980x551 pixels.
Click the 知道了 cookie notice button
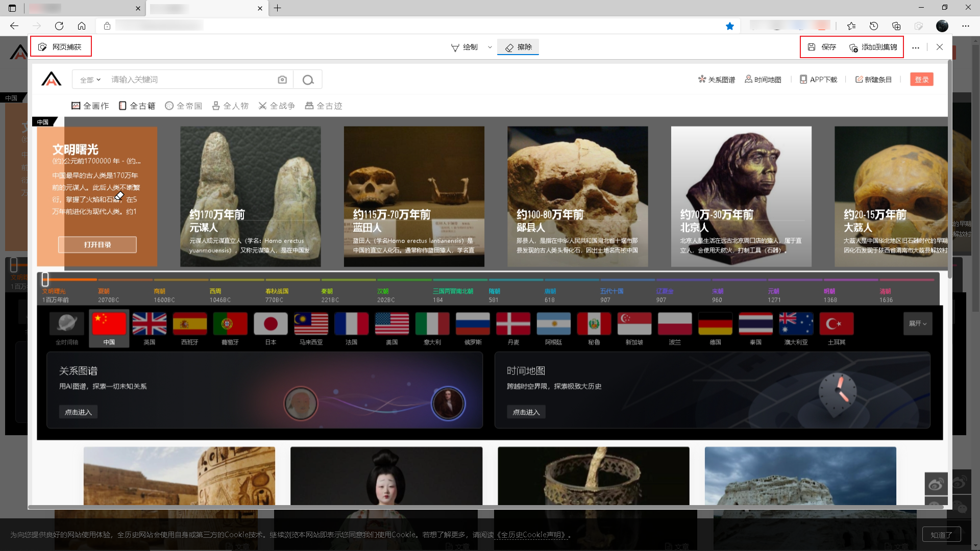click(x=941, y=535)
